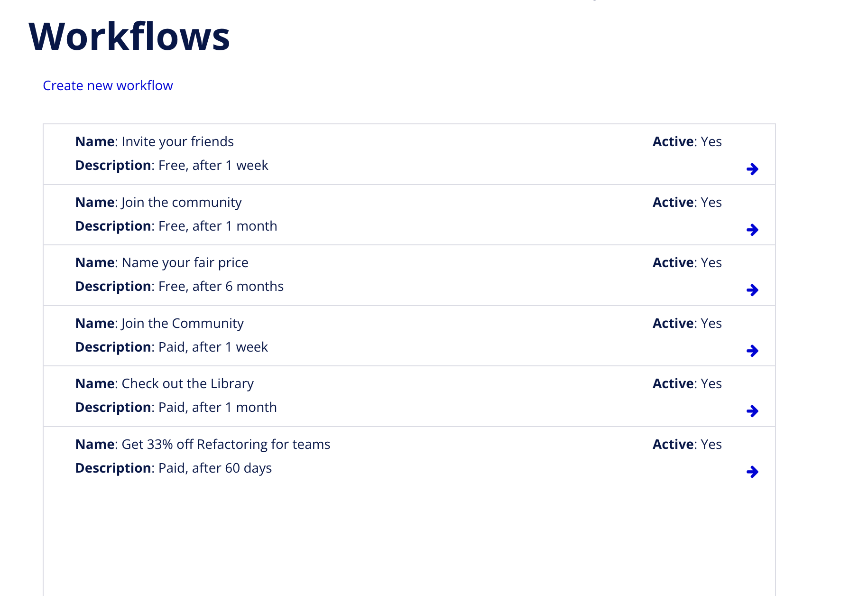Open the Name your fair price workflow arrow
Image resolution: width=868 pixels, height=596 pixels.
coord(753,290)
